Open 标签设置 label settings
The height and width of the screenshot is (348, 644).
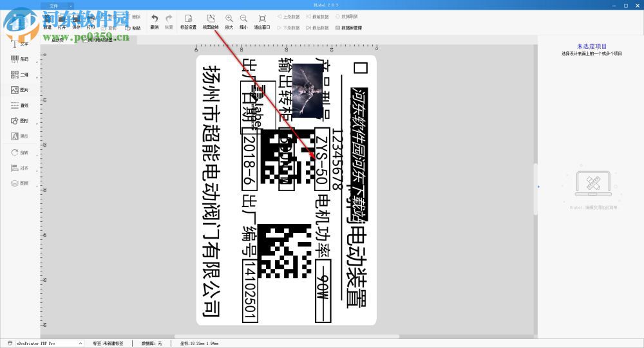click(189, 22)
